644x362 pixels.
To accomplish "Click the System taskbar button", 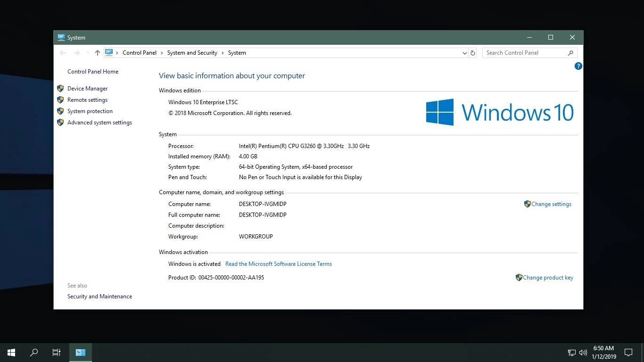I will pyautogui.click(x=81, y=352).
